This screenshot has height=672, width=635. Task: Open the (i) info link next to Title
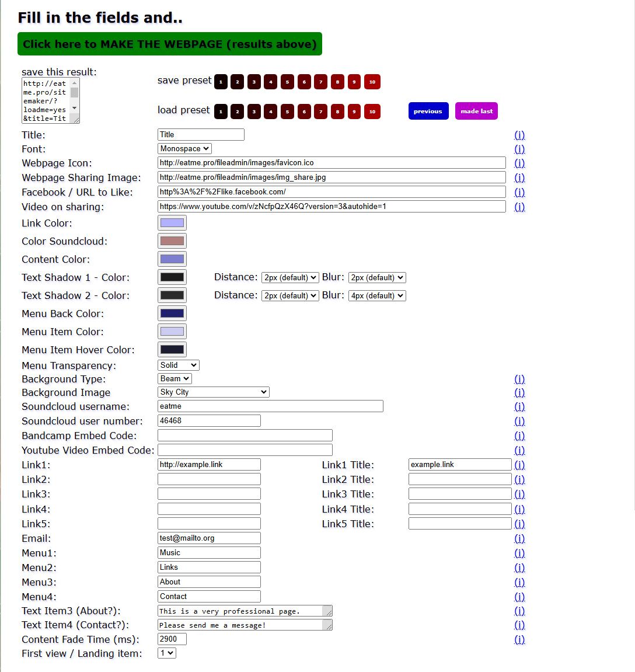[519, 134]
